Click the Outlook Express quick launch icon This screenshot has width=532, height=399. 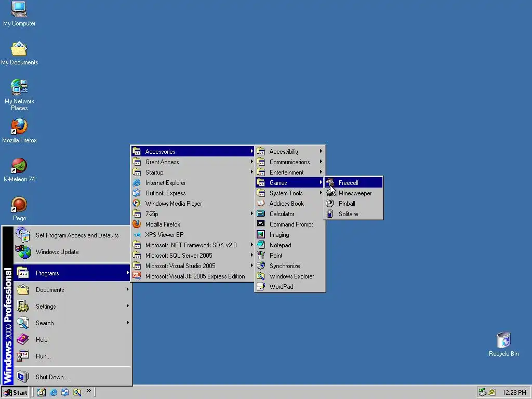65,393
